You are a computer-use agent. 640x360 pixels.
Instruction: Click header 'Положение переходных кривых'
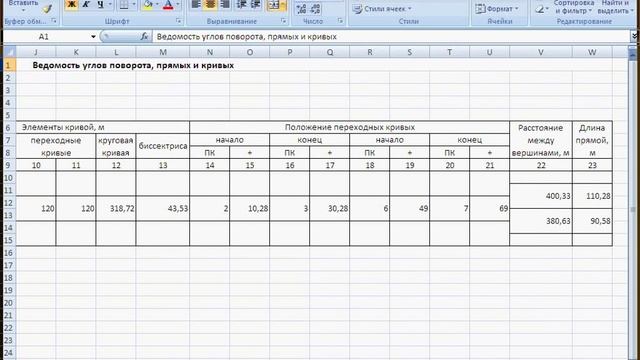coord(350,127)
